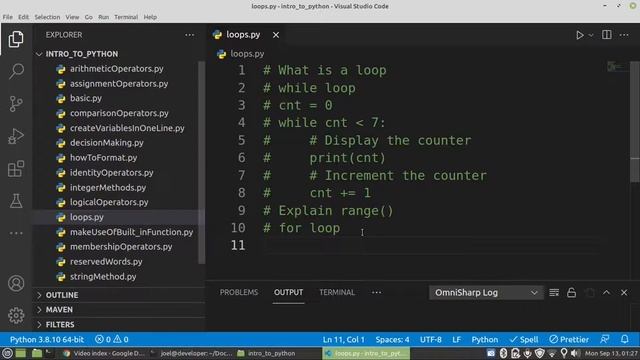
Task: Maximize the panel with the up chevron
Action: 607,293
